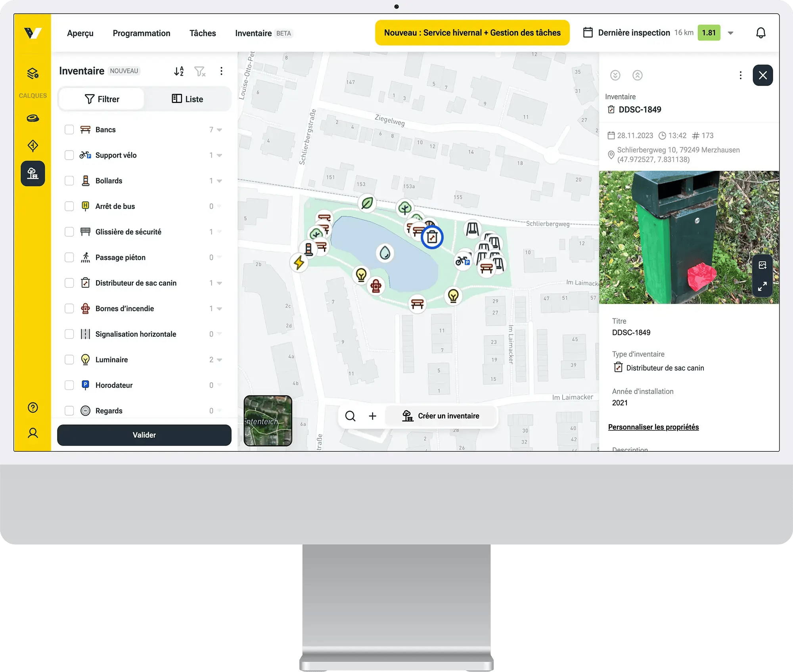The image size is (793, 672).
Task: Clear active filters with the filter-reset icon
Action: (x=200, y=71)
